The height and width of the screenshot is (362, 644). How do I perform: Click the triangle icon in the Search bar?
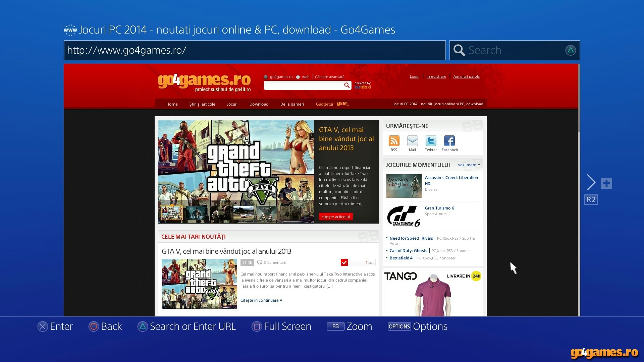(571, 50)
